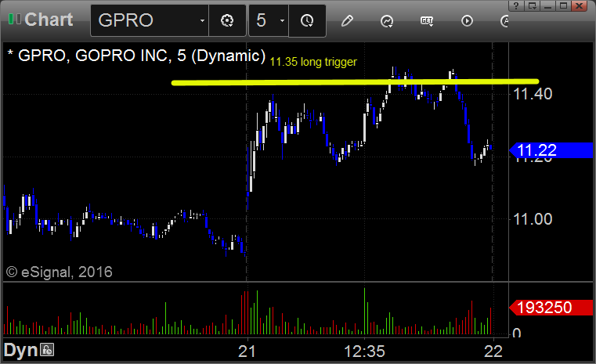Image resolution: width=596 pixels, height=364 pixels.
Task: Click the 11.00 price axis label
Action: coord(533,219)
